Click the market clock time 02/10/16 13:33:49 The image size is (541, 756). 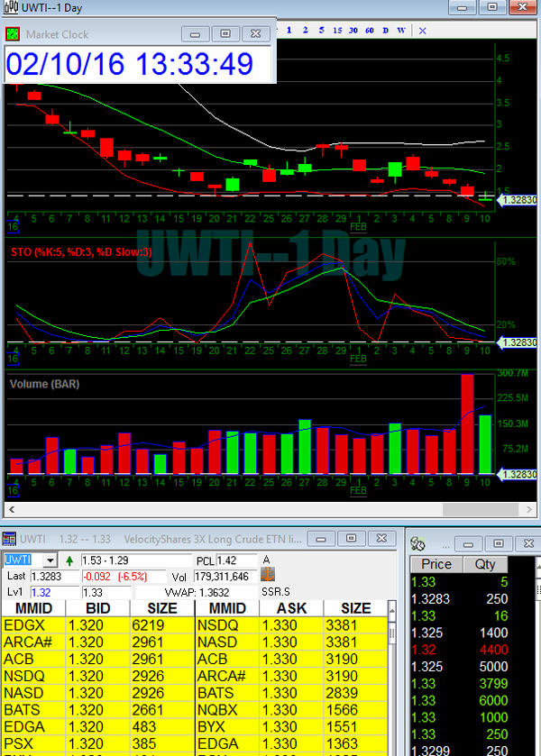[x=129, y=64]
